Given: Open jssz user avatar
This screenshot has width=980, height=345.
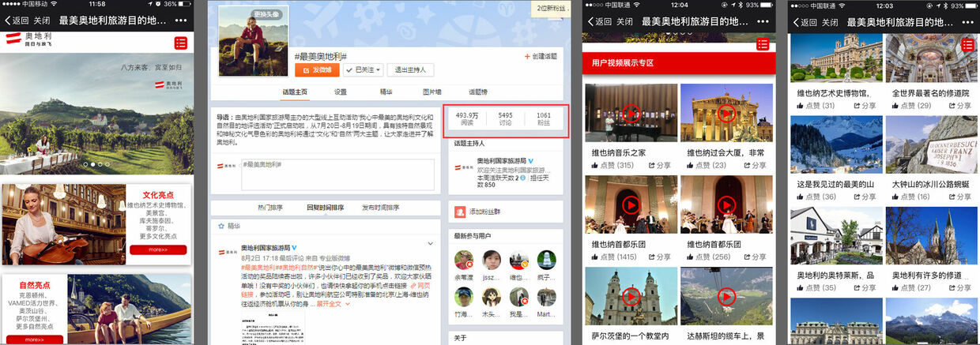Looking at the screenshot, I should [x=492, y=260].
